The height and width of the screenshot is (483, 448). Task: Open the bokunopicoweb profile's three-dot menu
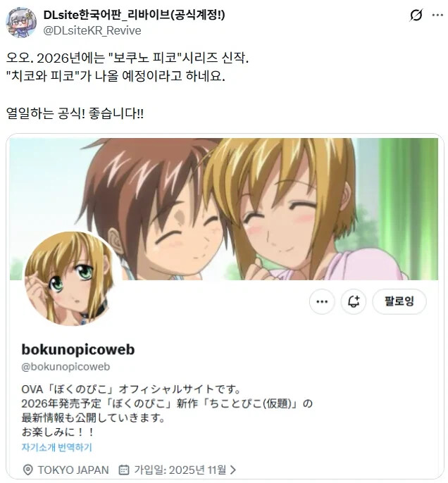322,301
